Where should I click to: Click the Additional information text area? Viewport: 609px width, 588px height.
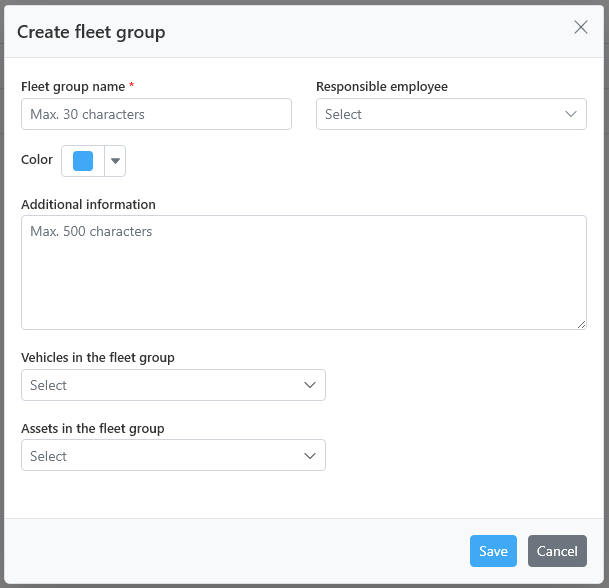(x=304, y=273)
